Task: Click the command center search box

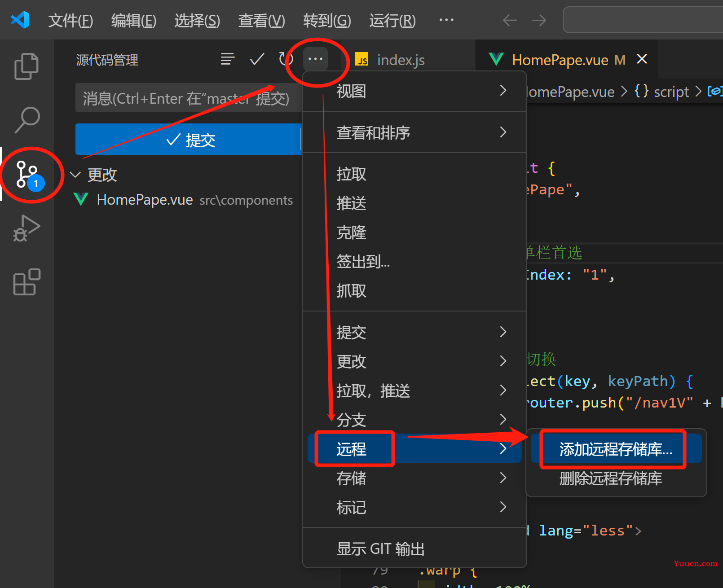Action: (x=643, y=20)
